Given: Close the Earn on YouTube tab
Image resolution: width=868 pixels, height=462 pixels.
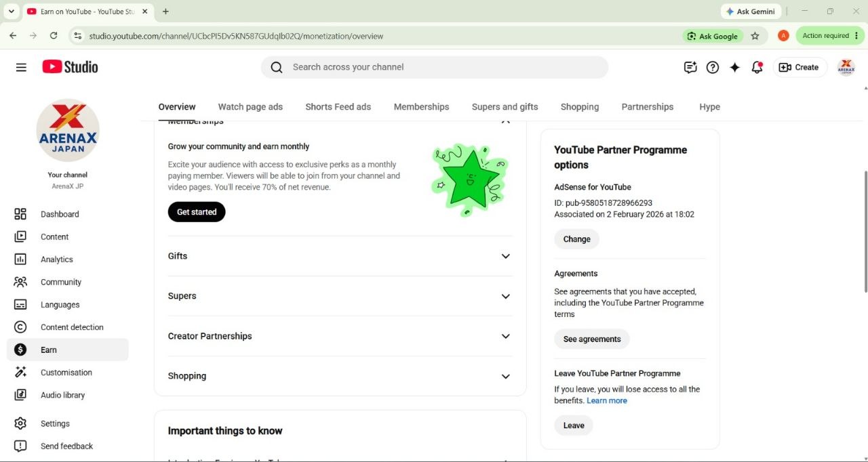Looking at the screenshot, I should click(145, 12).
